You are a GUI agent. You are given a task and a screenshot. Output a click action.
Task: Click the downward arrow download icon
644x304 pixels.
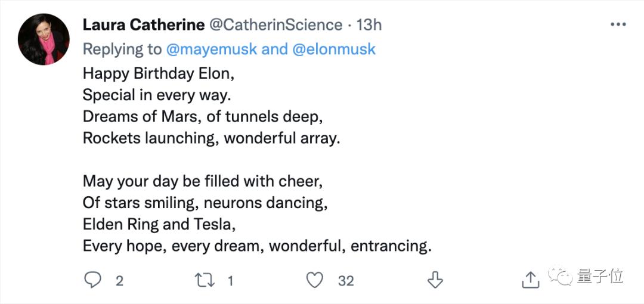tap(436, 280)
